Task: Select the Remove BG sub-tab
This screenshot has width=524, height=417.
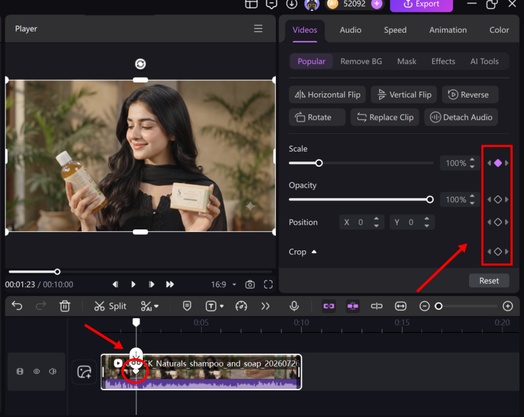Action: 361,61
